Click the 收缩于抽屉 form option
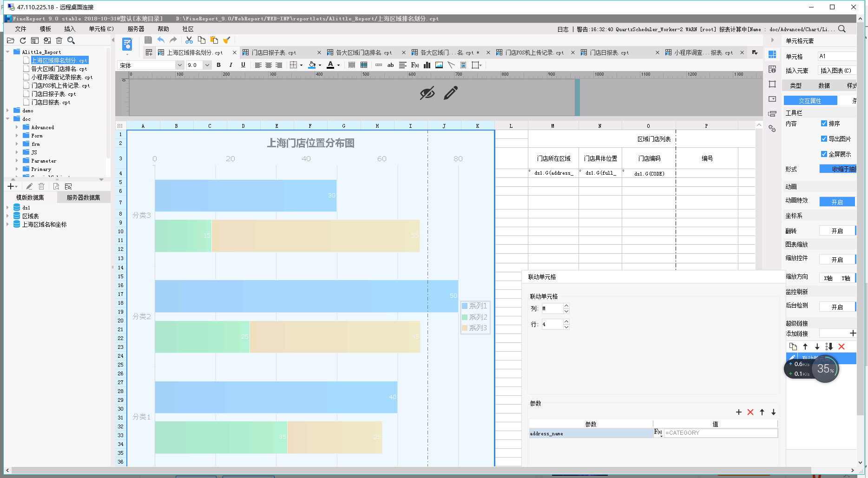The width and height of the screenshot is (868, 478). (838, 169)
